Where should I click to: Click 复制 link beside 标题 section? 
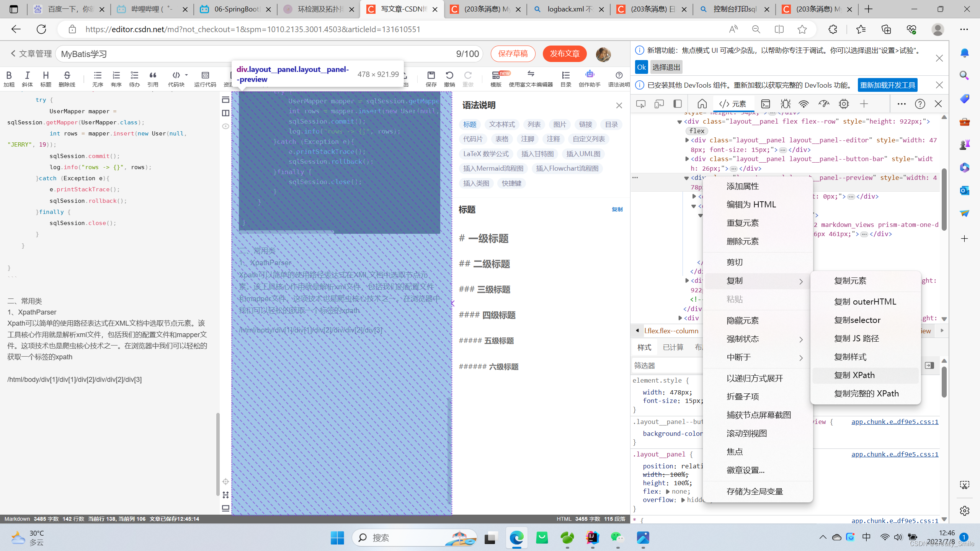tap(617, 209)
